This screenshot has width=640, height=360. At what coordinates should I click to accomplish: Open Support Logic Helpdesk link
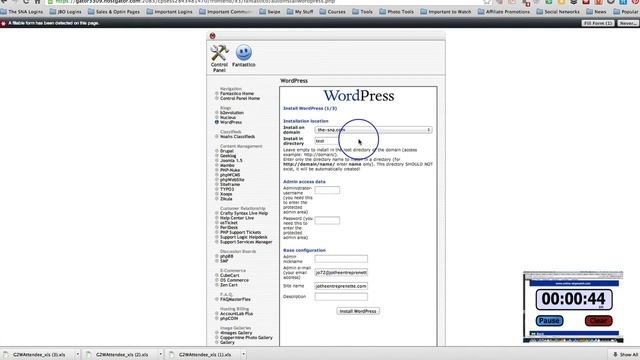244,237
